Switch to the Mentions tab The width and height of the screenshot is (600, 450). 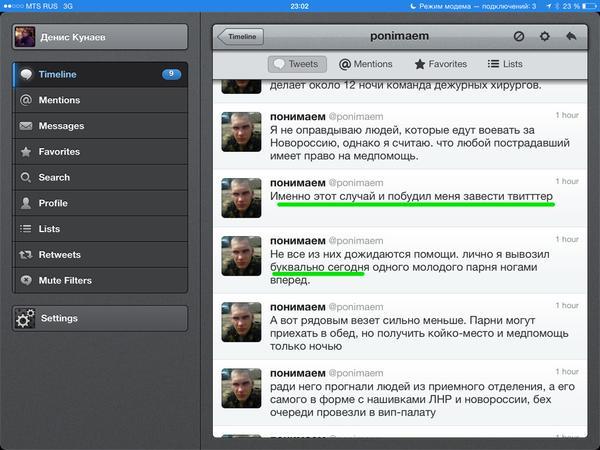(366, 64)
